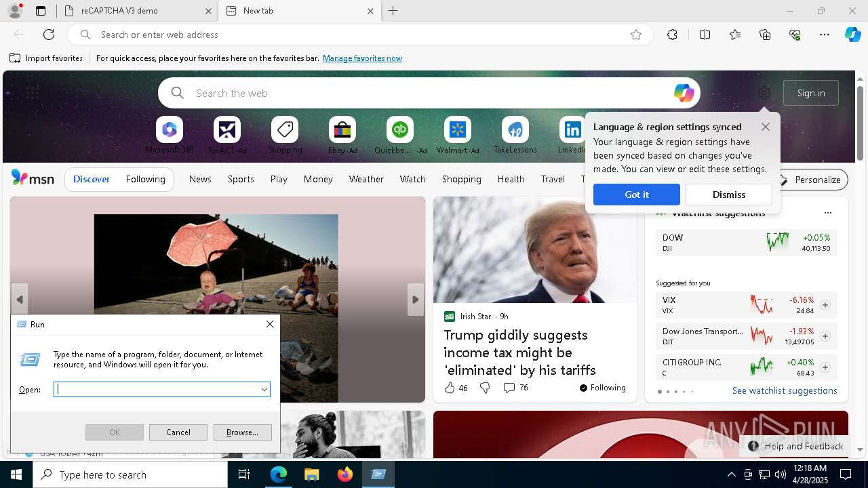Open a new browser tab
868x488 pixels.
coord(393,11)
